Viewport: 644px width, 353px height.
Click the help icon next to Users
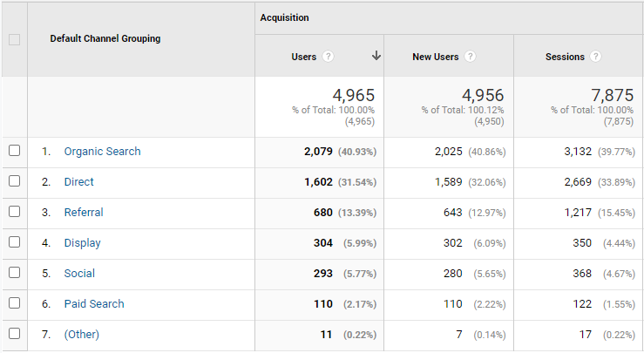329,57
